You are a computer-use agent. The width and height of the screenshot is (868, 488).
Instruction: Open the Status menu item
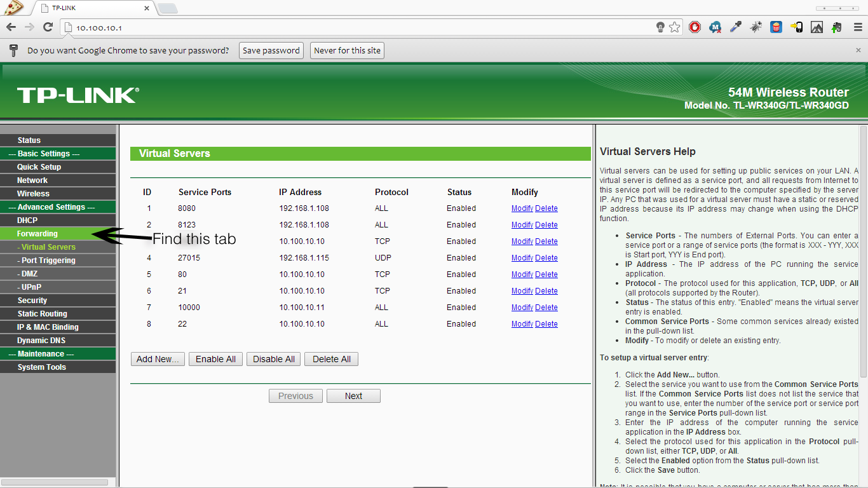pyautogui.click(x=58, y=140)
